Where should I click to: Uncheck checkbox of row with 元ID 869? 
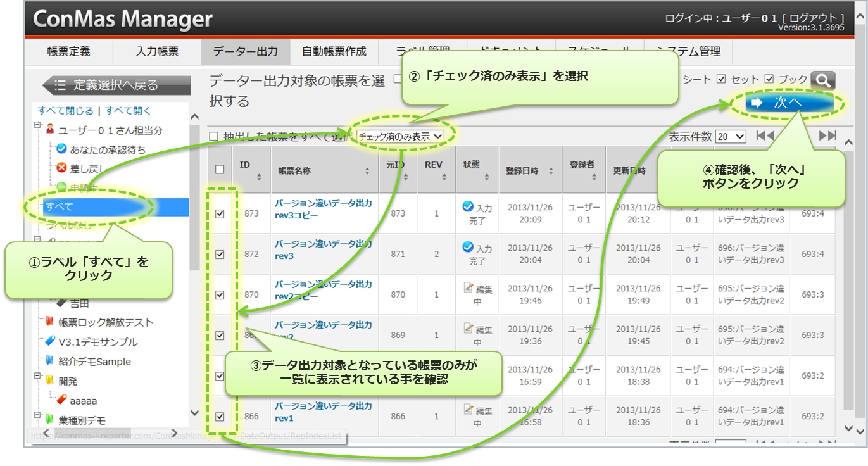pos(220,336)
